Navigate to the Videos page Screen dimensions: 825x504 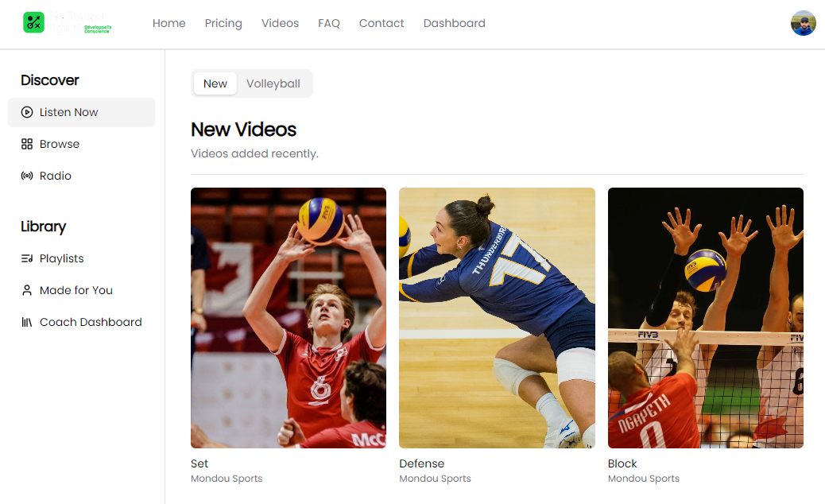point(280,23)
